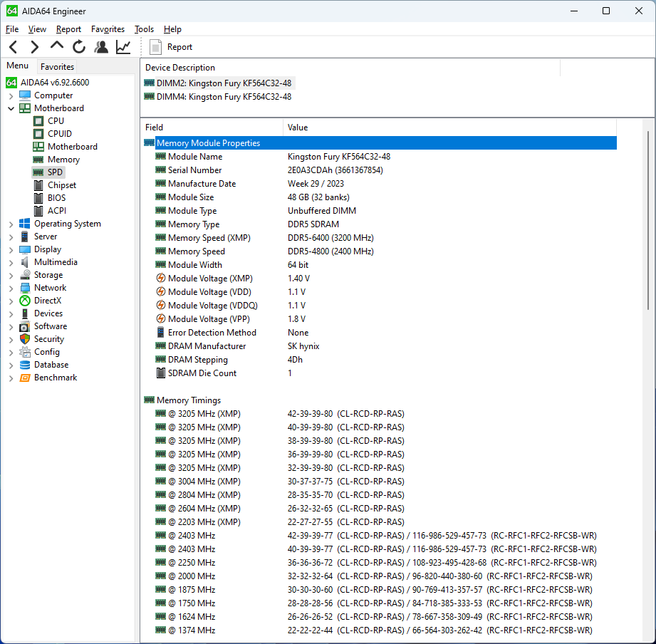Open the View menu
Screen dimensions: 656x644
click(x=37, y=29)
